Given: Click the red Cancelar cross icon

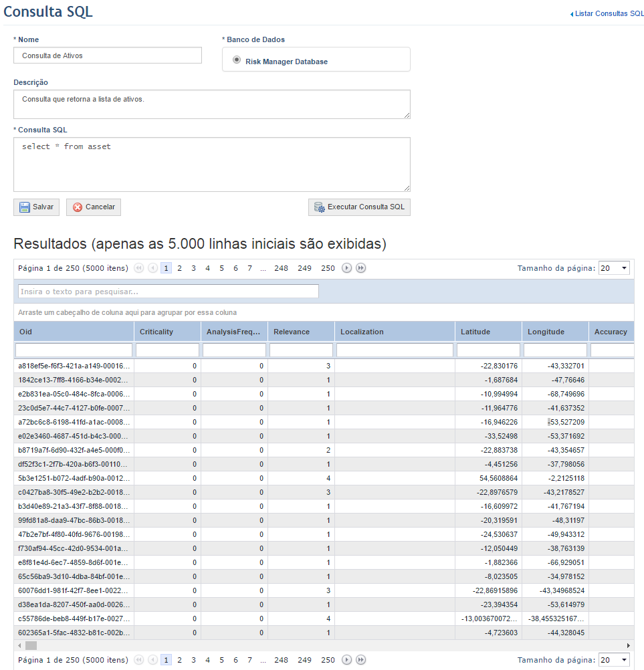Looking at the screenshot, I should (78, 207).
